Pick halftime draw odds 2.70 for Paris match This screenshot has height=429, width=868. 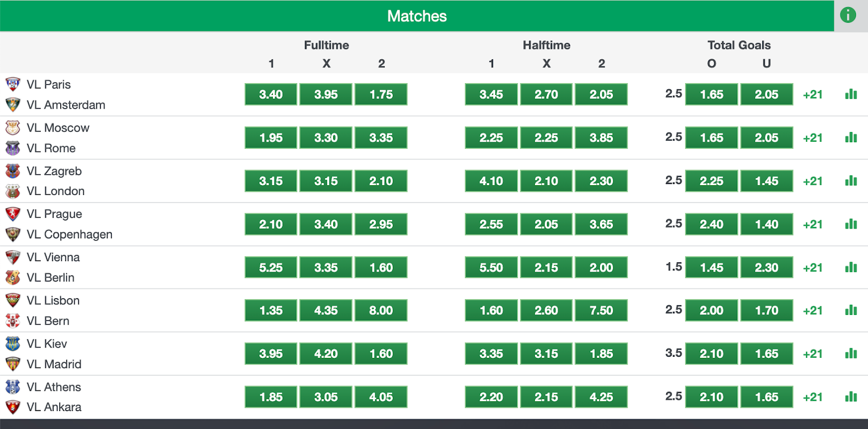[x=546, y=94]
